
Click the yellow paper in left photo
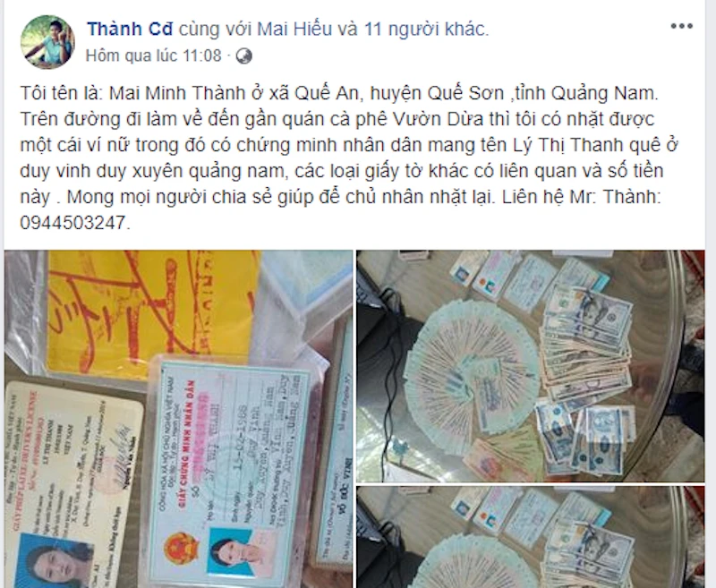click(150, 315)
